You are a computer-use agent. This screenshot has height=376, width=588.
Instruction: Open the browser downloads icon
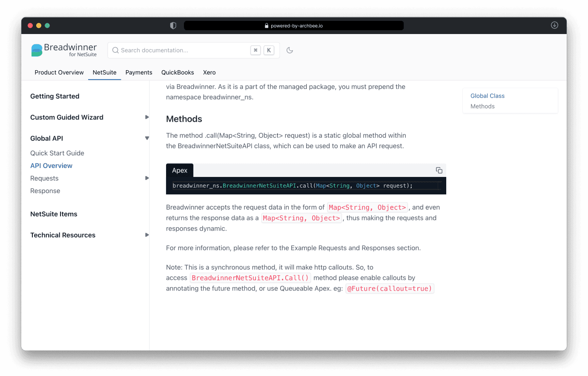pos(554,26)
